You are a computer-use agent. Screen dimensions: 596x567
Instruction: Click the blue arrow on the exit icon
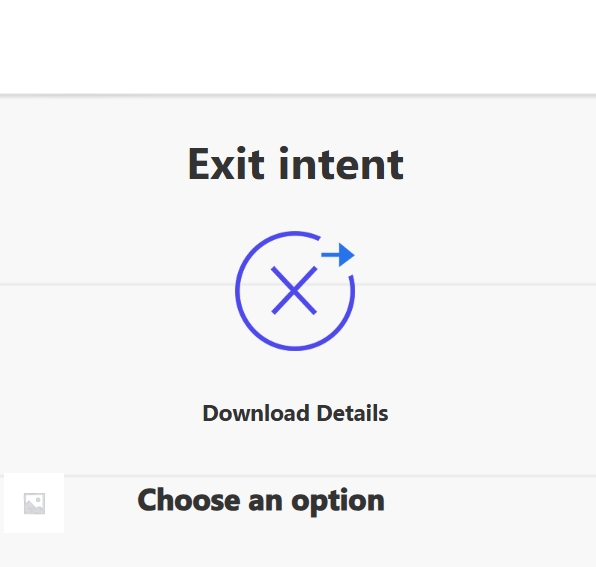click(338, 255)
